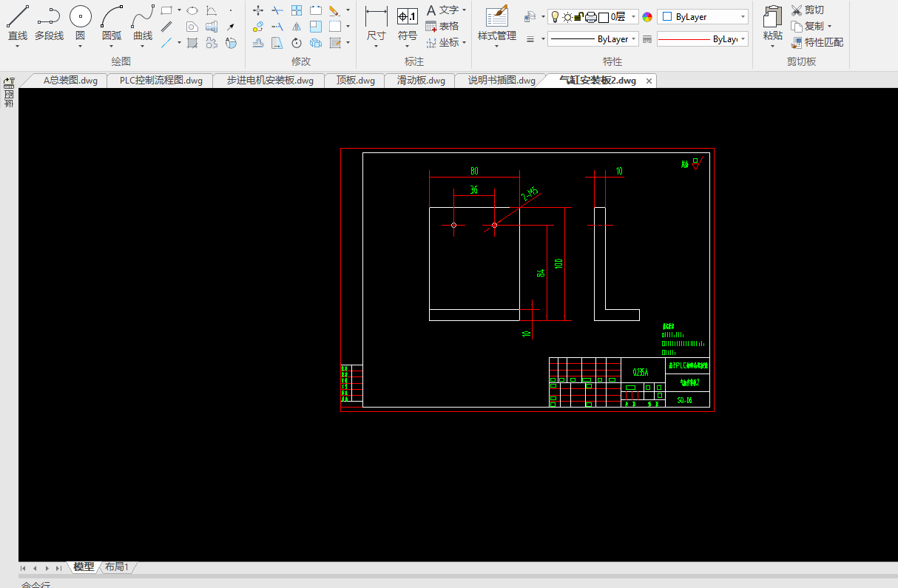This screenshot has width=898, height=588.
Task: Click the linetype icon beside ByLayer
Action: pos(647,39)
